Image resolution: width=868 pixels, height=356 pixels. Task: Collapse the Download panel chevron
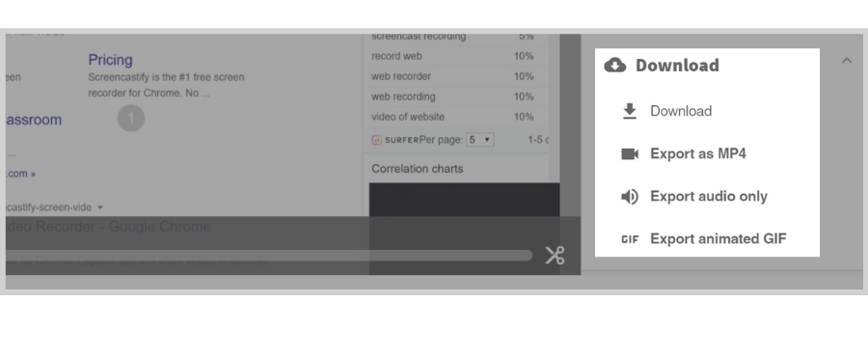[847, 61]
